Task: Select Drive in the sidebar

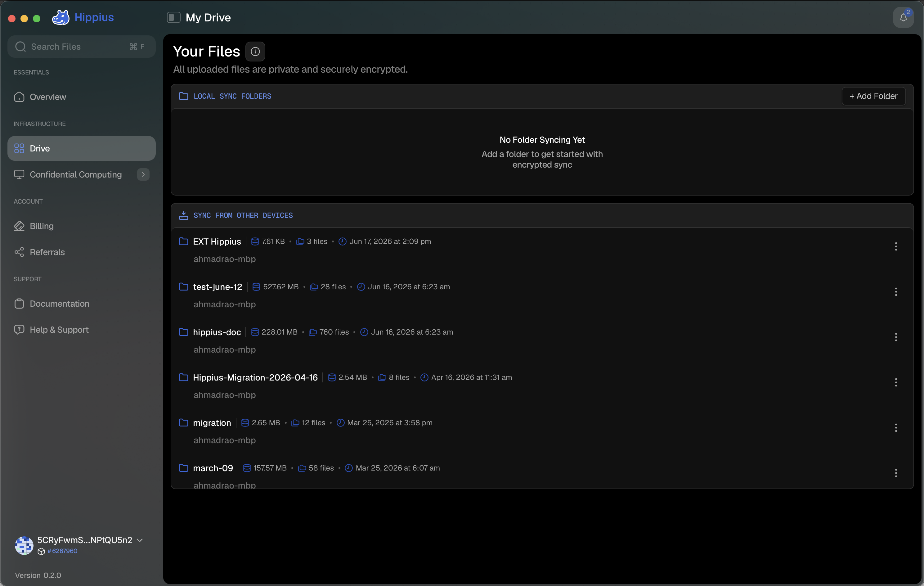Action: [x=81, y=148]
